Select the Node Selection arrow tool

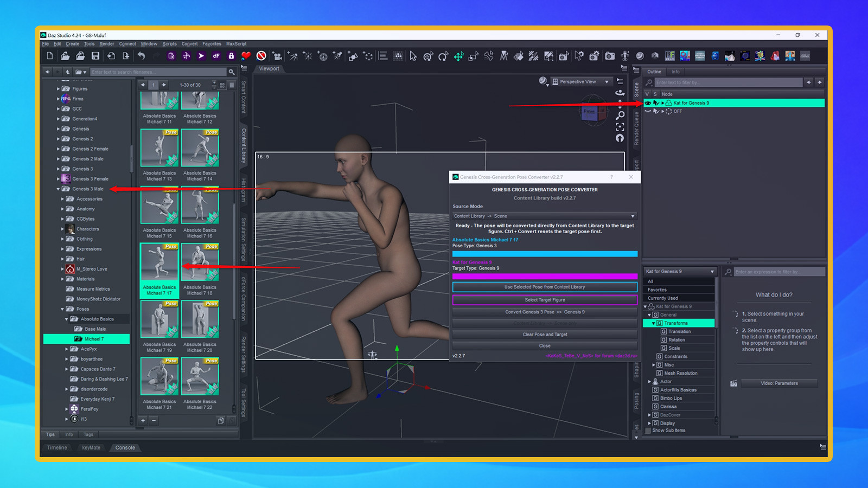413,56
